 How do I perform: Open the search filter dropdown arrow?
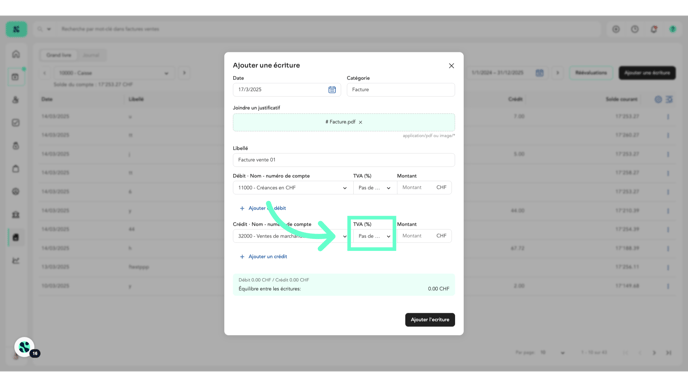coord(49,29)
